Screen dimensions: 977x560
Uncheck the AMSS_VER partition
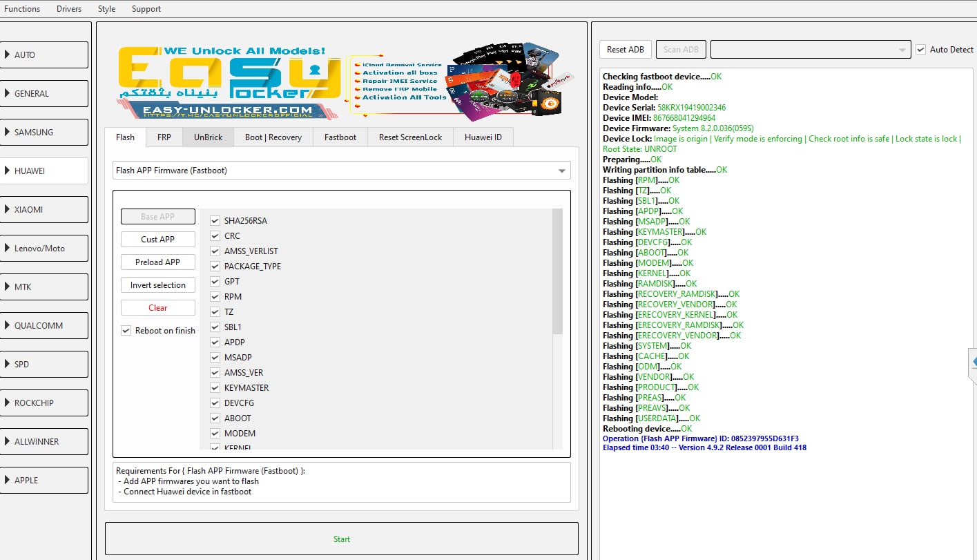(215, 373)
